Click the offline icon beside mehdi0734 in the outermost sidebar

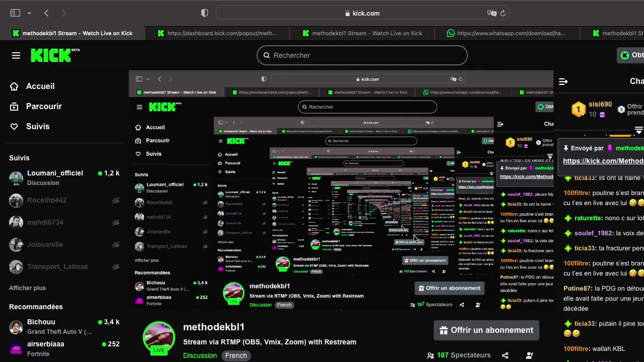point(116,222)
